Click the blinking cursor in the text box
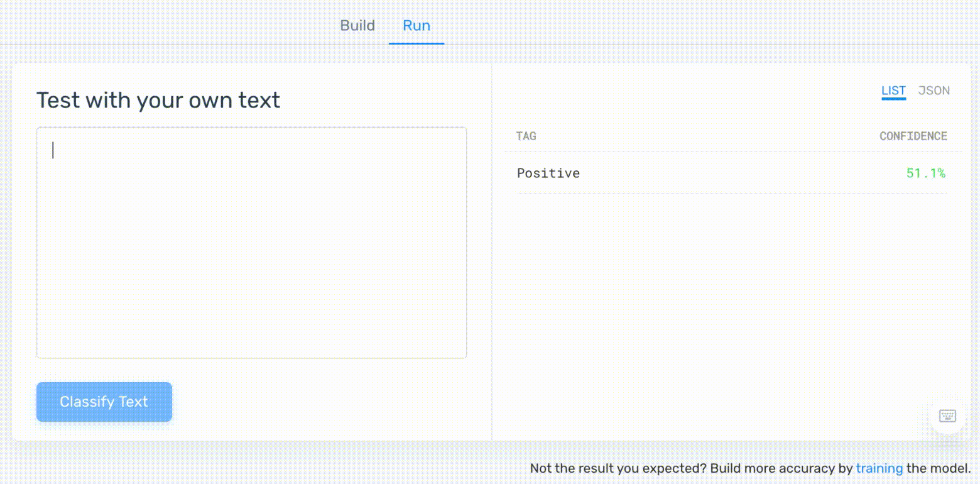This screenshot has height=484, width=980. 53,150
